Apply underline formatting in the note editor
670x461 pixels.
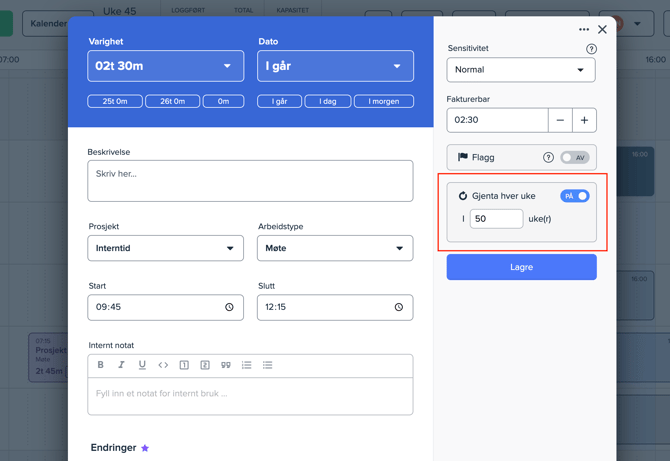142,365
